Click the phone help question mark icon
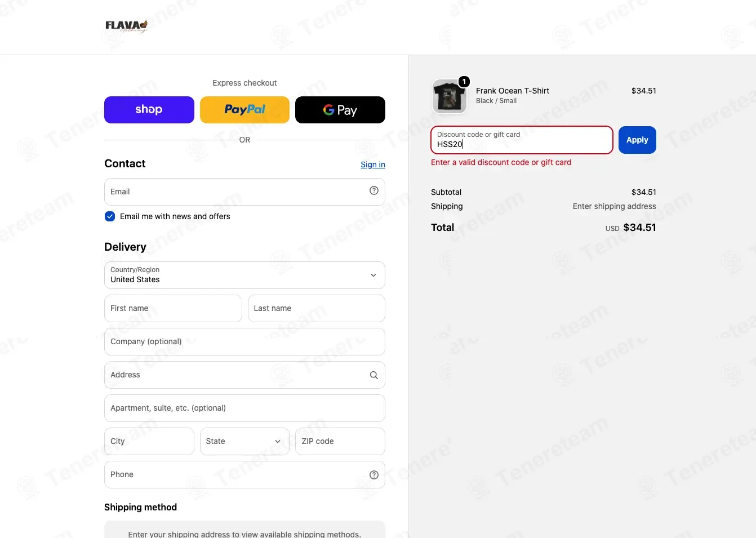The width and height of the screenshot is (756, 538). pyautogui.click(x=374, y=475)
